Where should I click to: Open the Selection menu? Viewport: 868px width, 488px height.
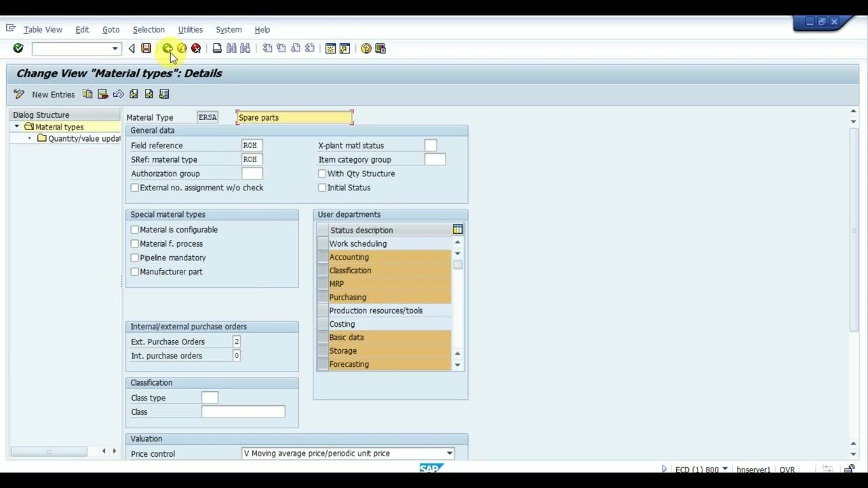pyautogui.click(x=149, y=30)
